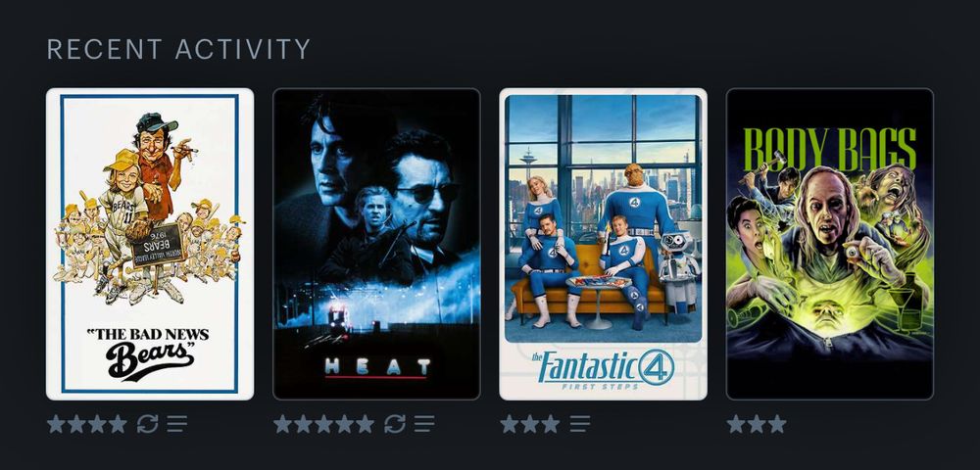Click the first star under Bad News Bears
980x470 pixels.
click(x=56, y=424)
